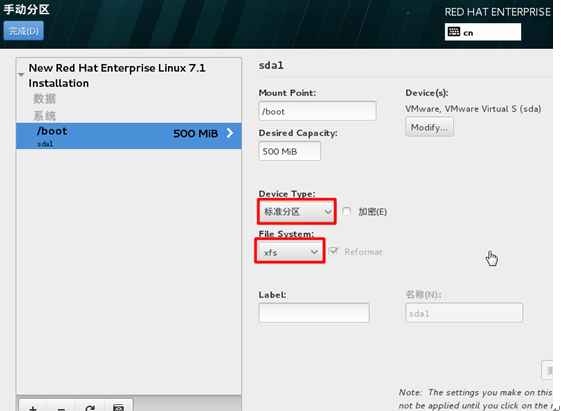Screen dimensions: 561x411
Task: Click the 完成(D) done button
Action: pos(24,31)
